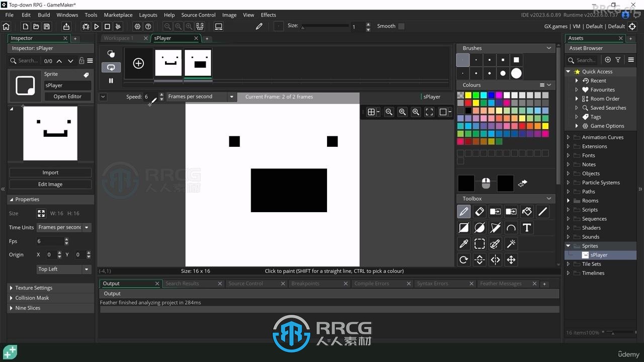Select the Text tool in Toolbox
Screen dimensions: 644x362
coord(527,228)
